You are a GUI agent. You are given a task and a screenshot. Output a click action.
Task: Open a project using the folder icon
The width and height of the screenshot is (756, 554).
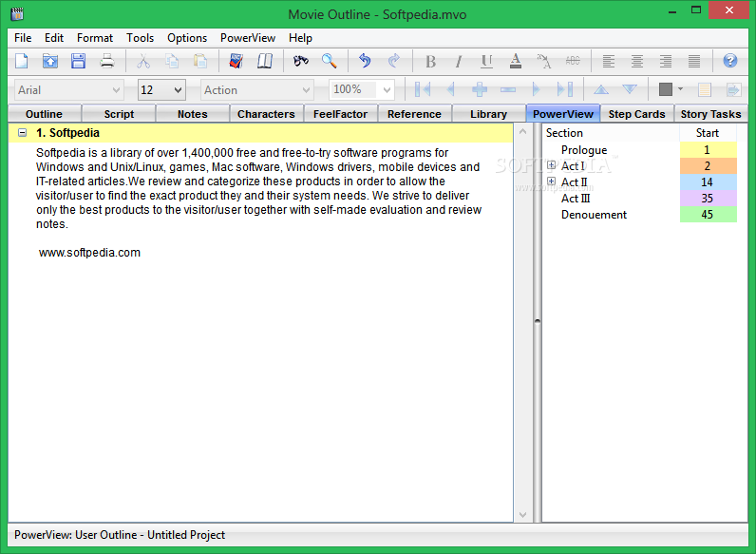(49, 61)
